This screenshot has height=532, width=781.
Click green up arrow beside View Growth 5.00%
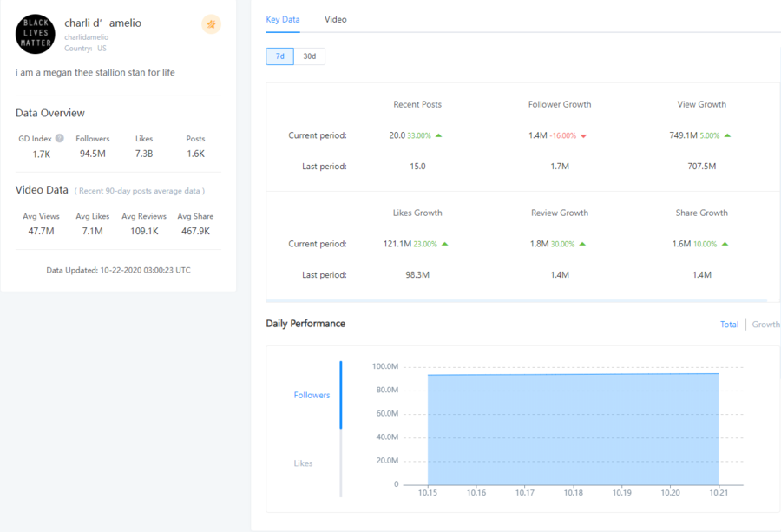click(727, 135)
